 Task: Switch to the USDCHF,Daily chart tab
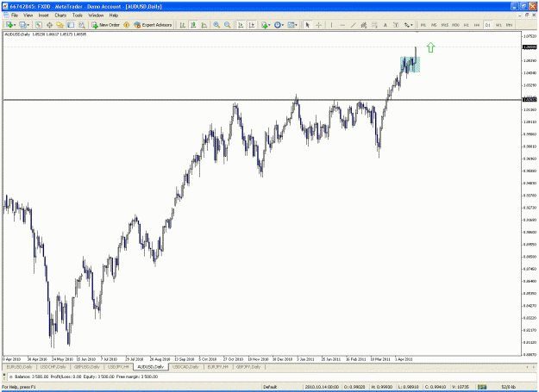[x=53, y=367]
